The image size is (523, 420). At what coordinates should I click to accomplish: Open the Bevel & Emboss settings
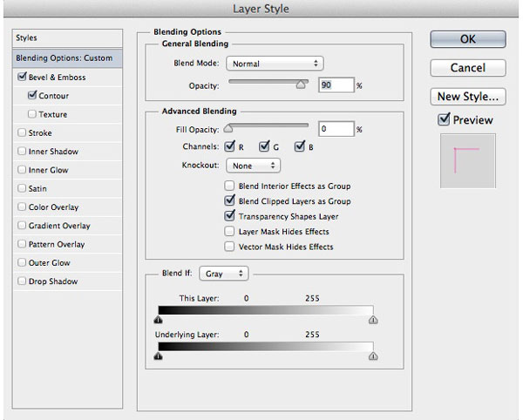(58, 78)
